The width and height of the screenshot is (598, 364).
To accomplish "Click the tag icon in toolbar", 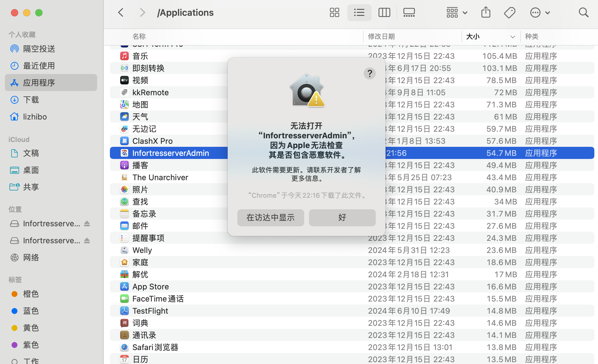I will [510, 12].
